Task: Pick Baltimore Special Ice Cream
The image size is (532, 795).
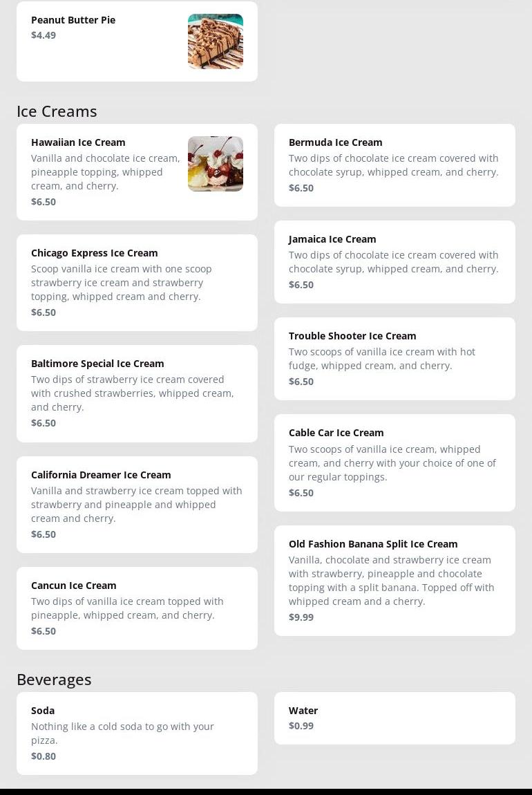Action: 137,393
